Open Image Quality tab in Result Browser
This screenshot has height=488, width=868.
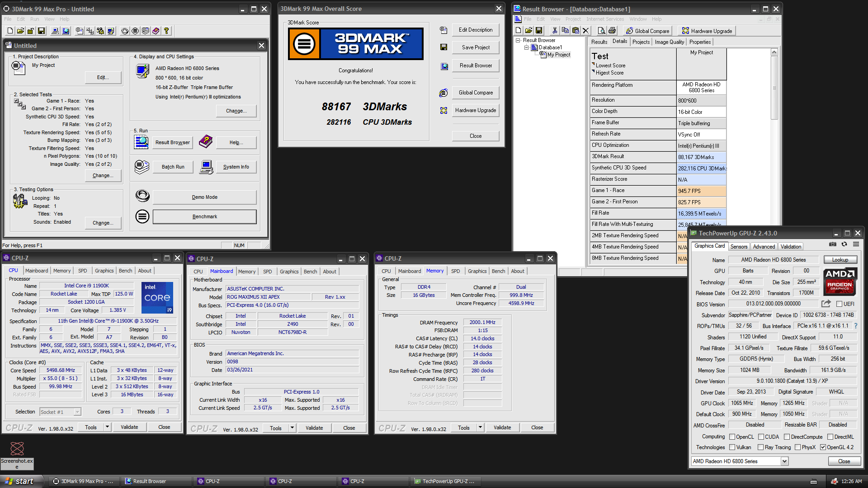[x=670, y=42]
